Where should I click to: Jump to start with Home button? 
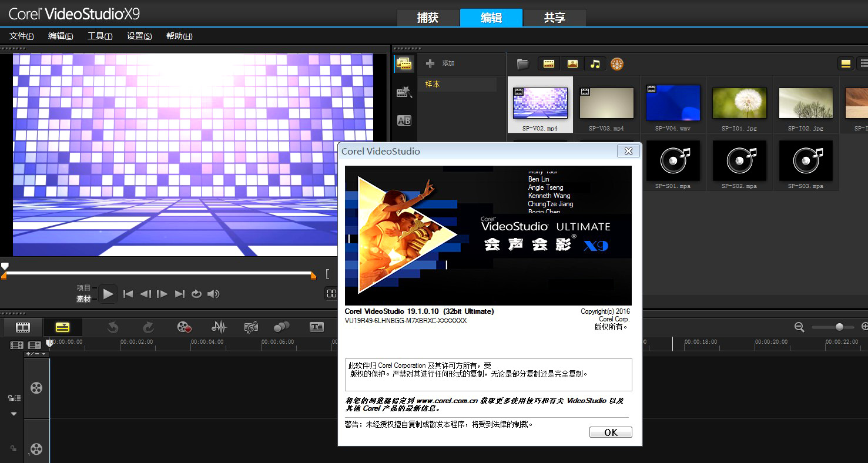pos(128,294)
